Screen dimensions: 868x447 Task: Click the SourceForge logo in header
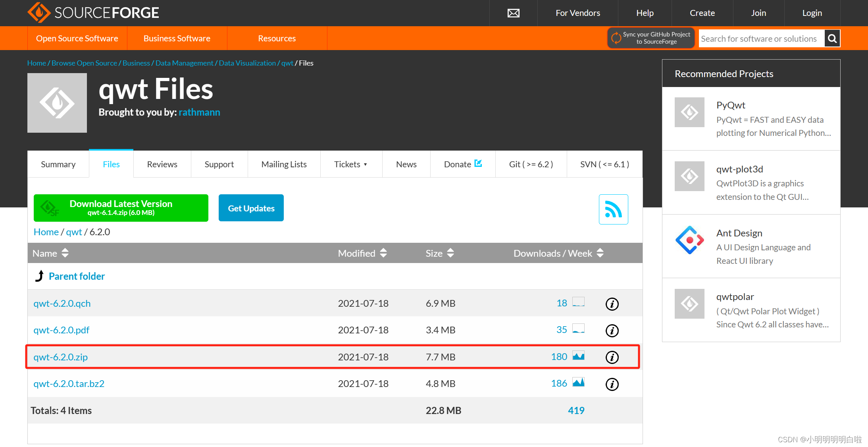point(93,13)
